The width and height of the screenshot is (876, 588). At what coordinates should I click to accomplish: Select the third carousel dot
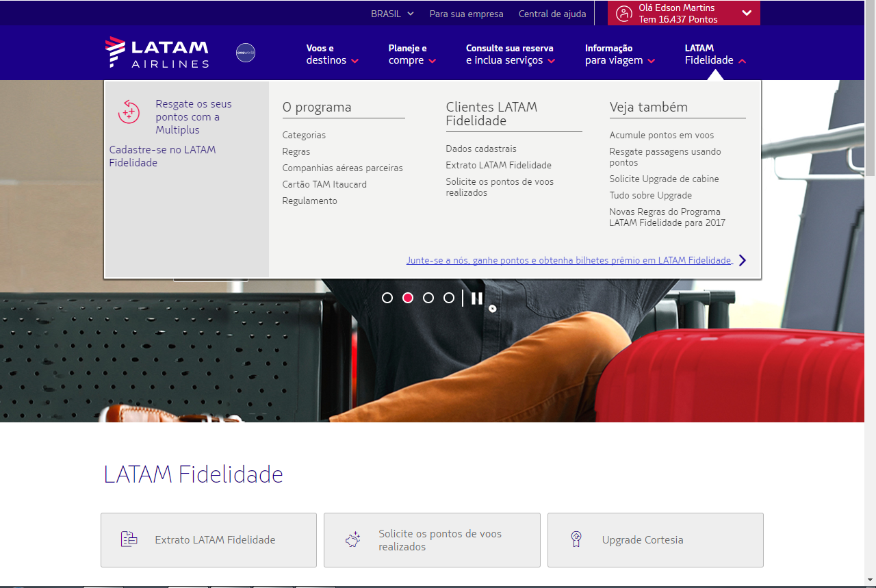pyautogui.click(x=428, y=298)
